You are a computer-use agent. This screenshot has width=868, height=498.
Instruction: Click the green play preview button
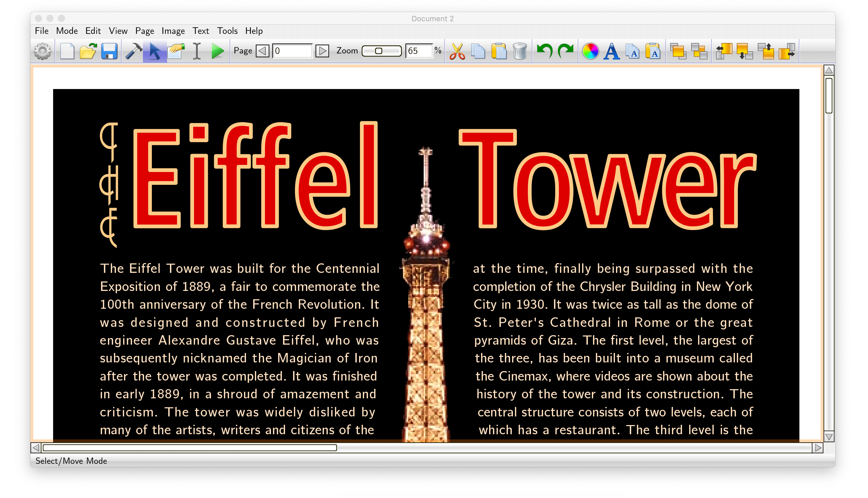(217, 51)
